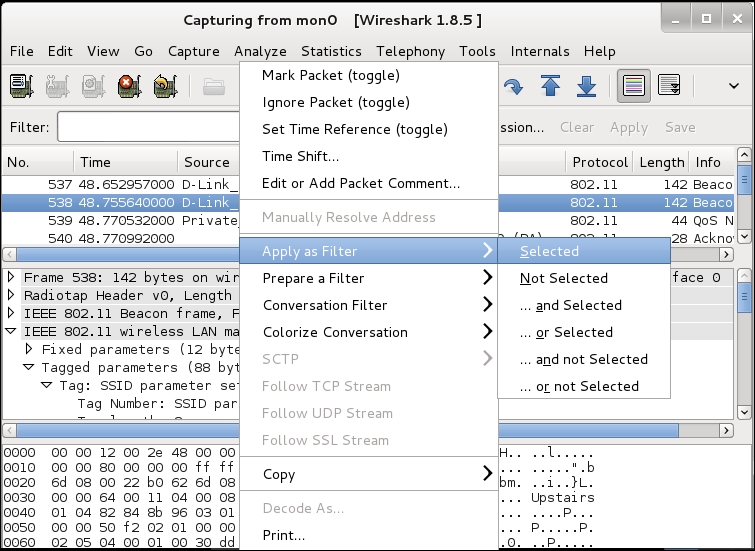Click packet details horizontal scrollbar right arrow
755x551 pixels.
tap(726, 430)
